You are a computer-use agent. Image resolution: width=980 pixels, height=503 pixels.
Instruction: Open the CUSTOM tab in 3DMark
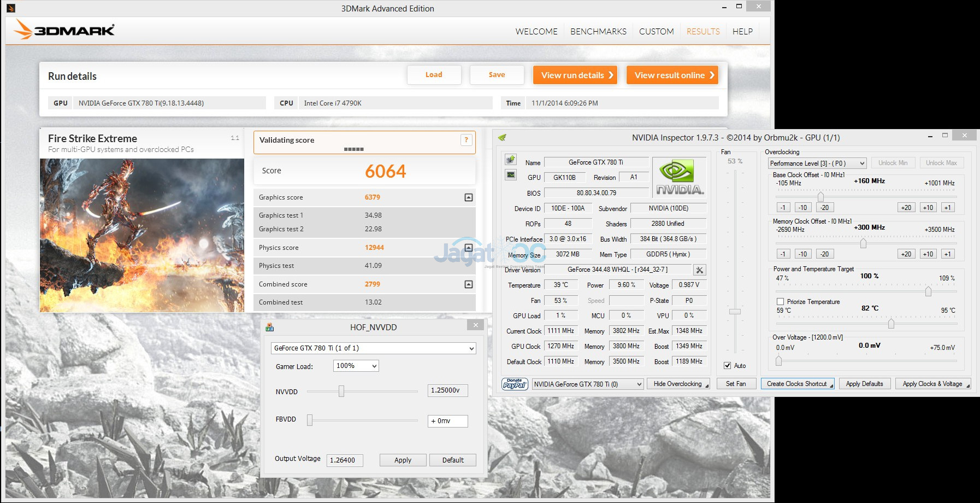click(x=656, y=32)
